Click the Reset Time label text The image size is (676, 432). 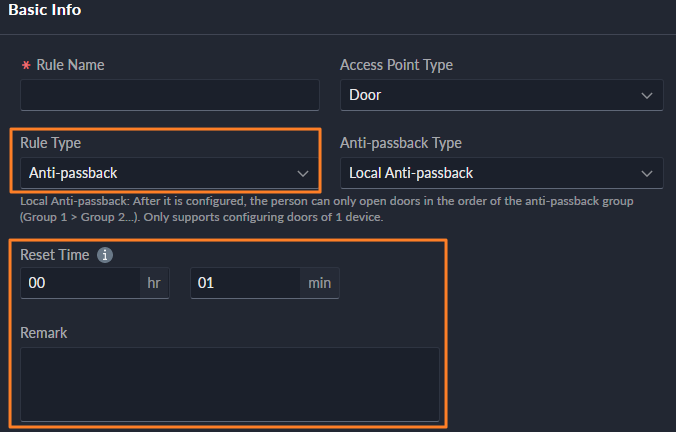(55, 255)
